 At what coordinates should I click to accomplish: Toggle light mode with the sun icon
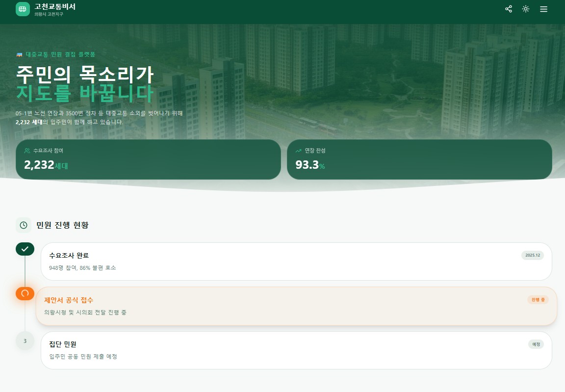[526, 9]
